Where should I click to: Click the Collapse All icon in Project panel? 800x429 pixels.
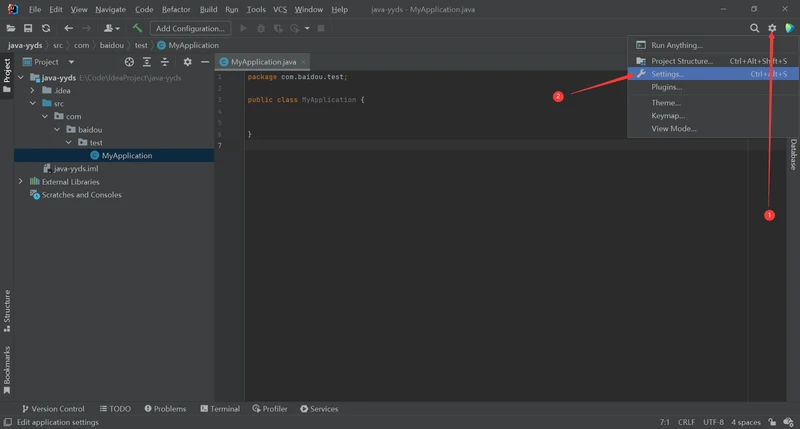pyautogui.click(x=164, y=62)
